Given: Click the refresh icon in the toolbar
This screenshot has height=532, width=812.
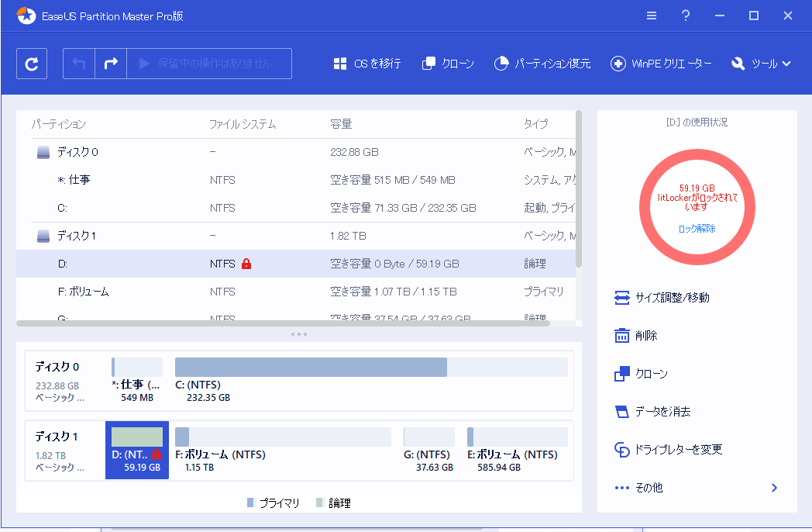Looking at the screenshot, I should [x=31, y=63].
